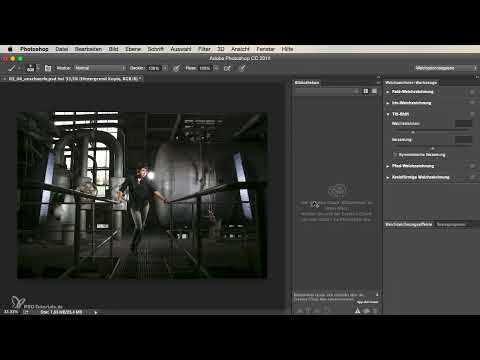The height and width of the screenshot is (360, 480).
Task: Switch to Bewegungseffekte tab
Action: click(451, 224)
